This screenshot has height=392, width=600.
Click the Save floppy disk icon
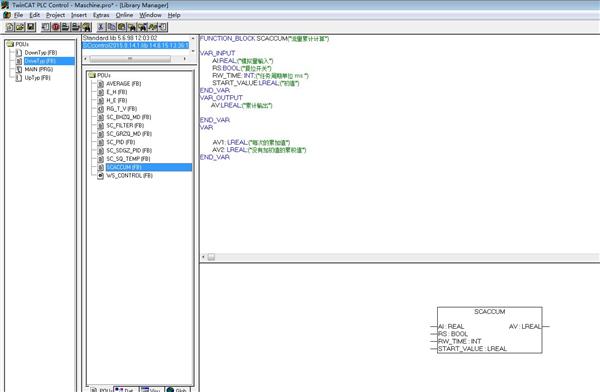pos(31,27)
